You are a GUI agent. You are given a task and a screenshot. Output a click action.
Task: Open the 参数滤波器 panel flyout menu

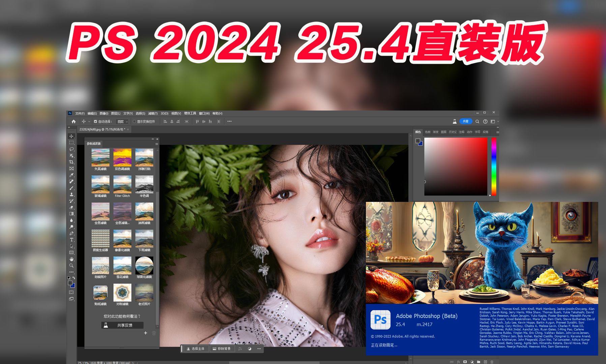pyautogui.click(x=156, y=144)
